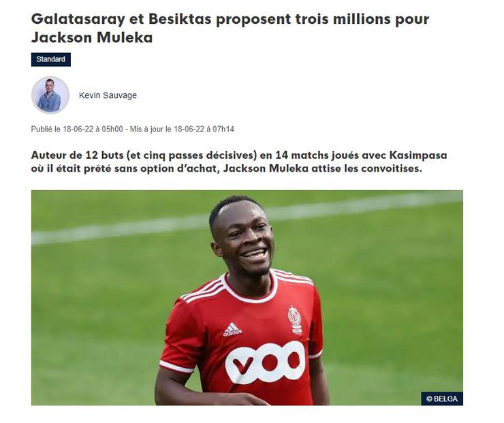The width and height of the screenshot is (504, 423).
Task: Click the Kevin Sauvage author avatar
Action: pos(50,95)
